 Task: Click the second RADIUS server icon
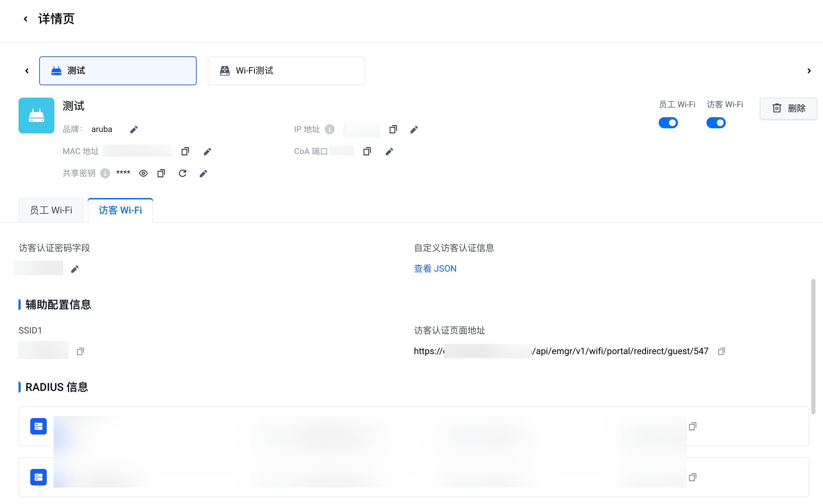pos(39,477)
